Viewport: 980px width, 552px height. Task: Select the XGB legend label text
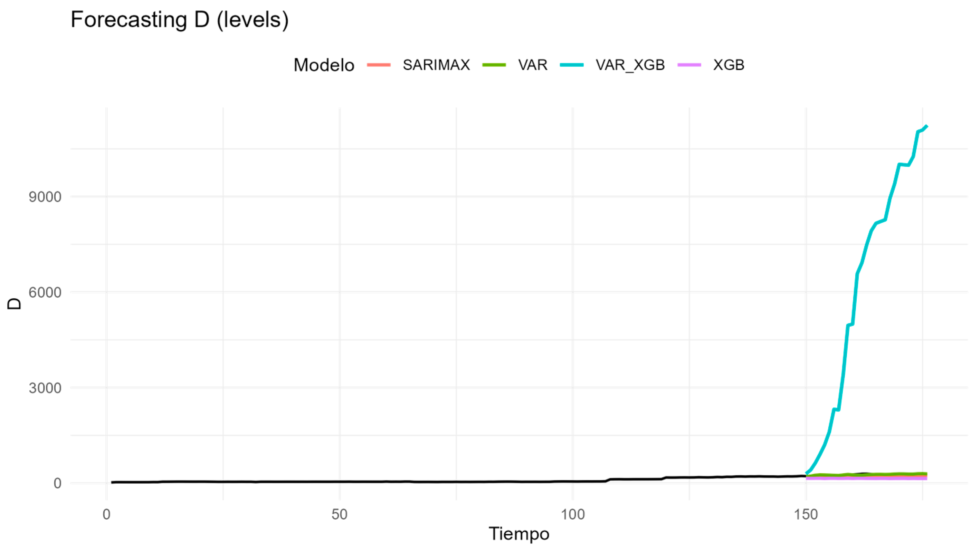tap(729, 65)
